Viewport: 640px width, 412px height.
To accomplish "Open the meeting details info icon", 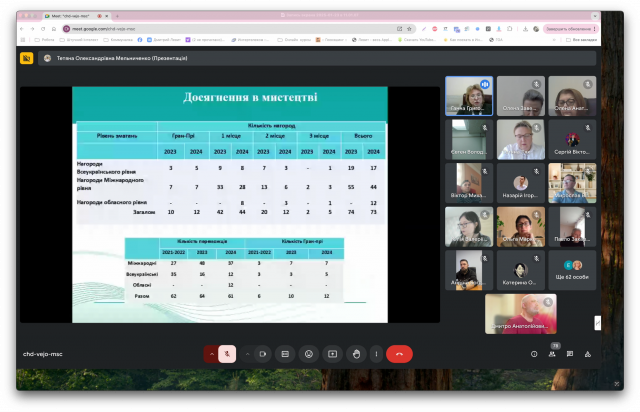I will (x=534, y=353).
